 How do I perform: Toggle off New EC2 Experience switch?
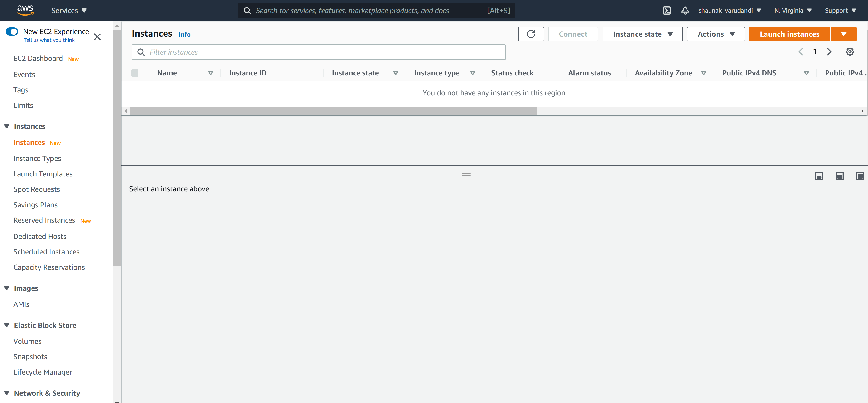tap(12, 32)
